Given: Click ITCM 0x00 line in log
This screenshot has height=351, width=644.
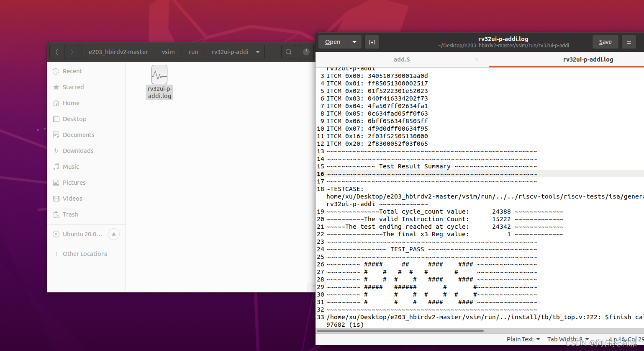Looking at the screenshot, I should click(377, 76).
